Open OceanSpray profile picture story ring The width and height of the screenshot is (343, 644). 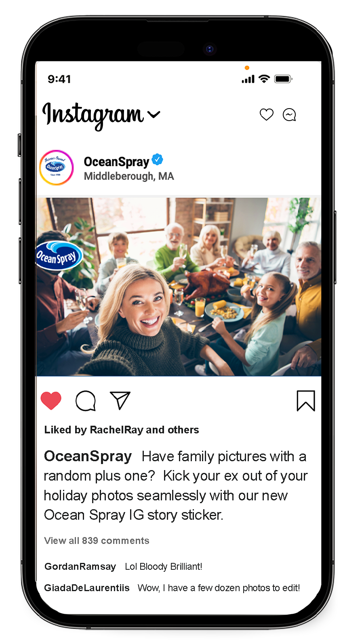[x=57, y=167]
